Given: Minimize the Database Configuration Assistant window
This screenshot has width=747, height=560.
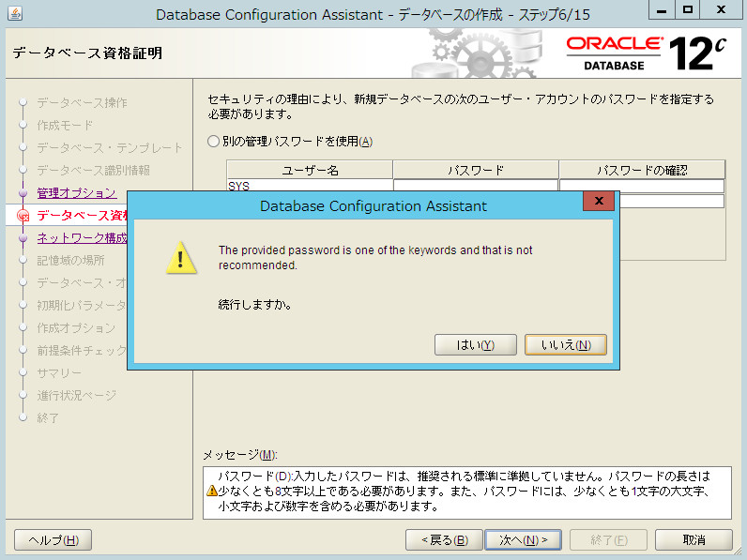Looking at the screenshot, I should pos(662,10).
